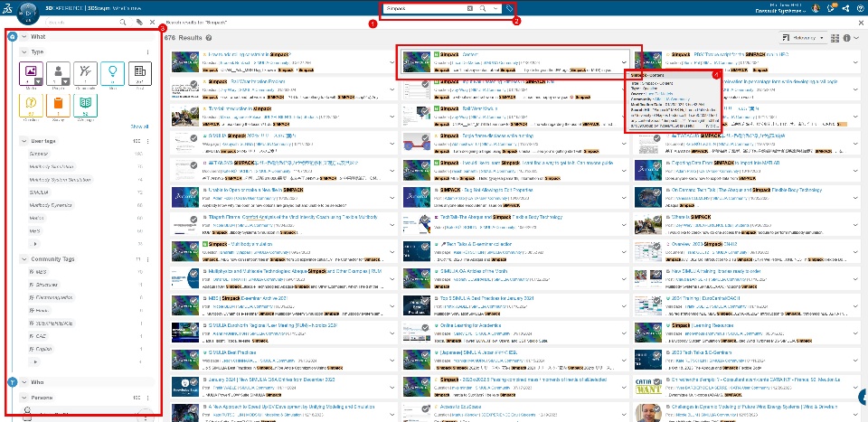Toggle check on Tech Talks & E-seminars action thumbnail

(x=426, y=247)
